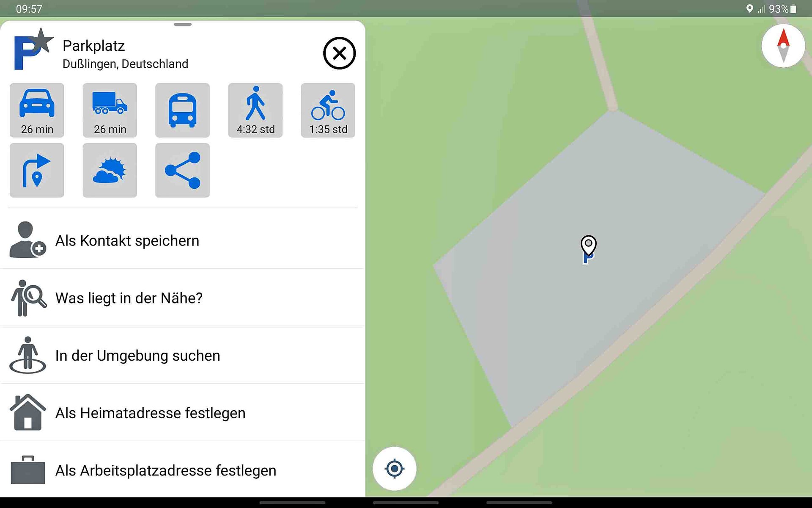
Task: Tap compass to reset north
Action: (783, 46)
